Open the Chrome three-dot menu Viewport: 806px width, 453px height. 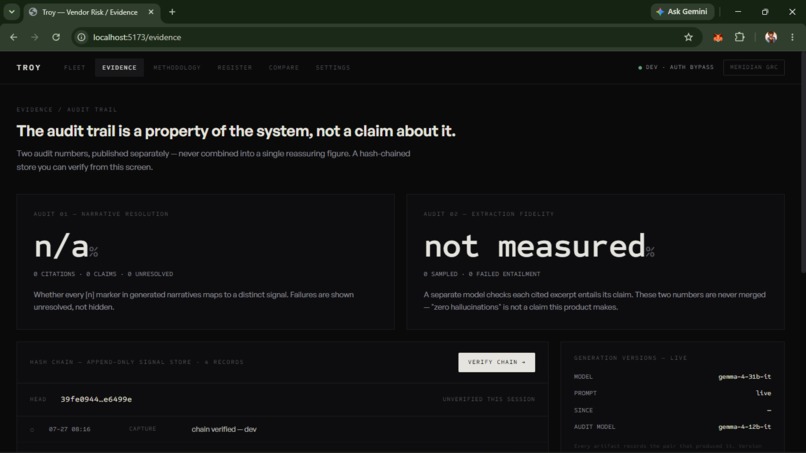tap(792, 37)
